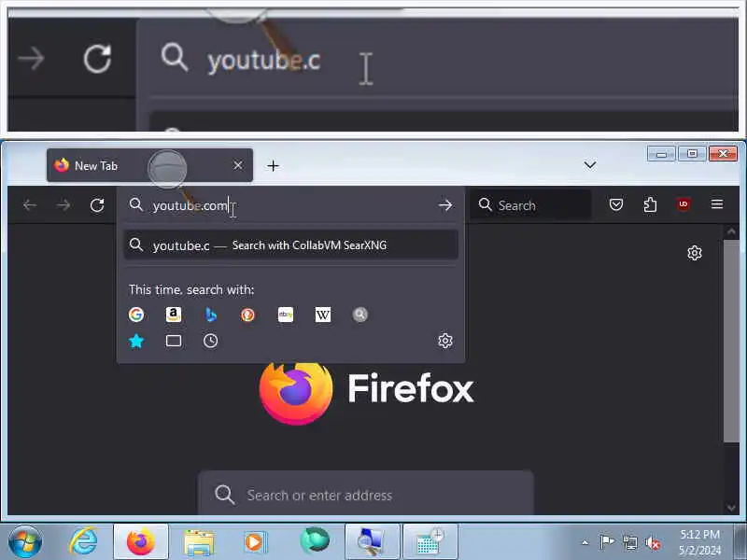The width and height of the screenshot is (747, 560).
Task: Open the Firefox hamburger menu
Action: pos(717,204)
